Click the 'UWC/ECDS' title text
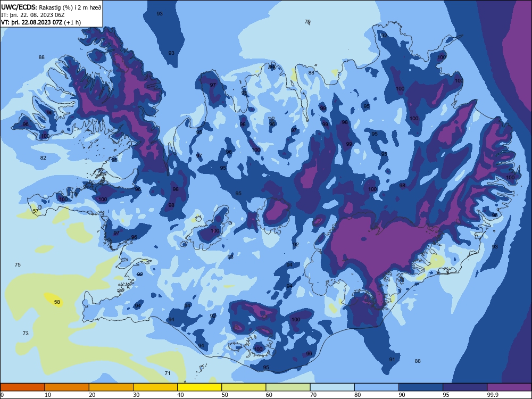The width and height of the screenshot is (532, 399). click(18, 7)
